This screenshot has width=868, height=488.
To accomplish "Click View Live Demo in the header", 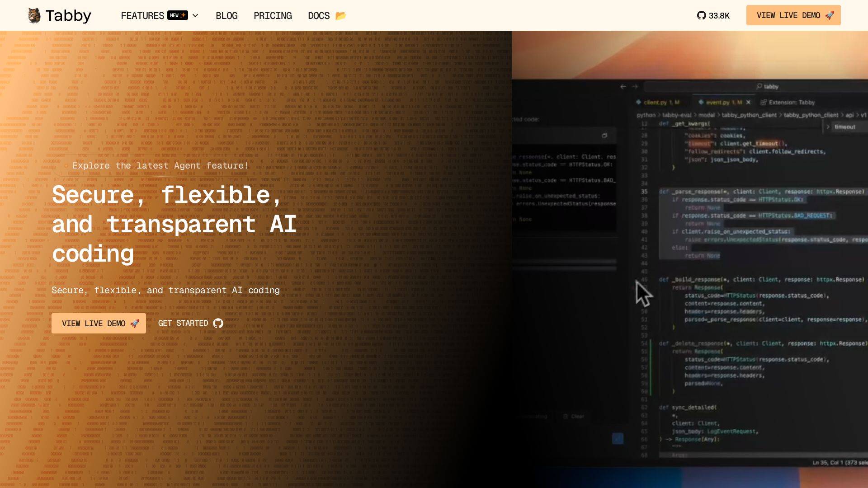I will pos(793,15).
